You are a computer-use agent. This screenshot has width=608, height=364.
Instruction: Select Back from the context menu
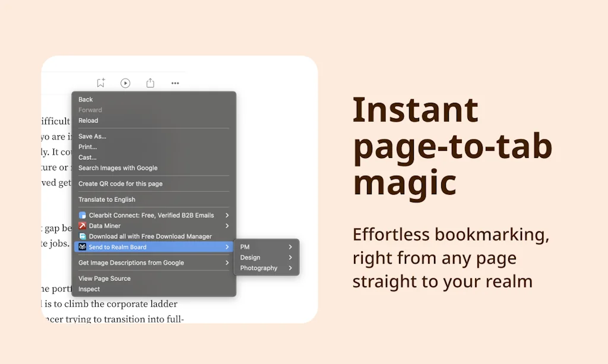(x=85, y=100)
